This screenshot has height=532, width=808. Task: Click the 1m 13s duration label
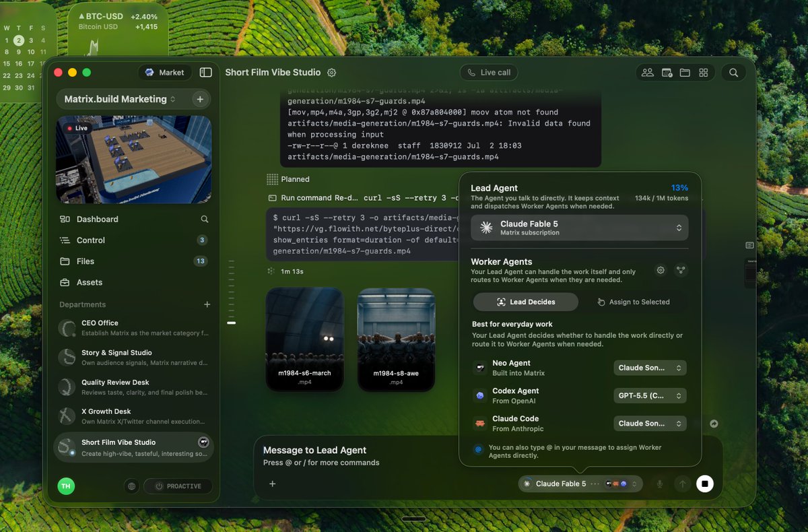(x=292, y=271)
